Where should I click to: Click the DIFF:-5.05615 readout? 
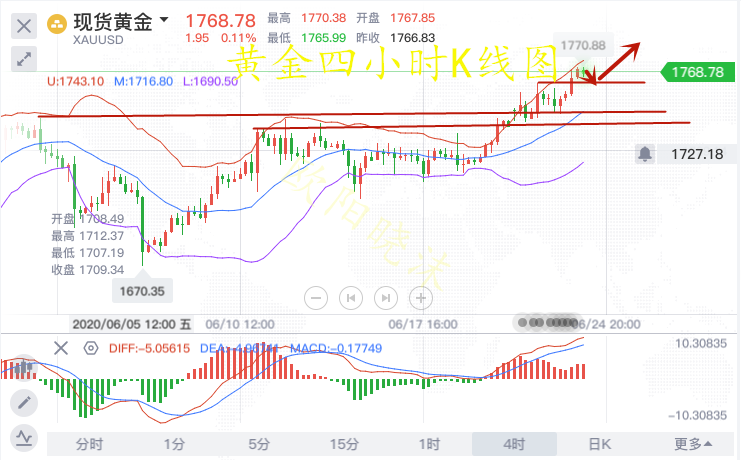(149, 348)
